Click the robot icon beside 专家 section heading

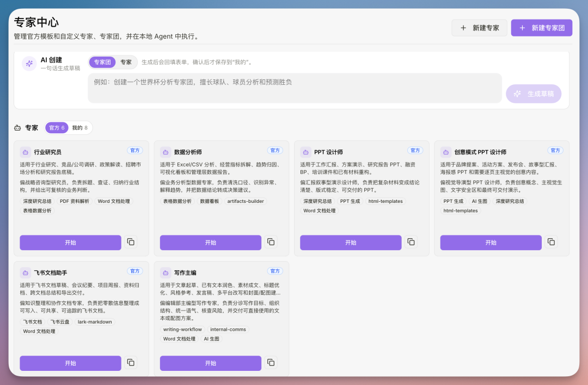click(17, 128)
